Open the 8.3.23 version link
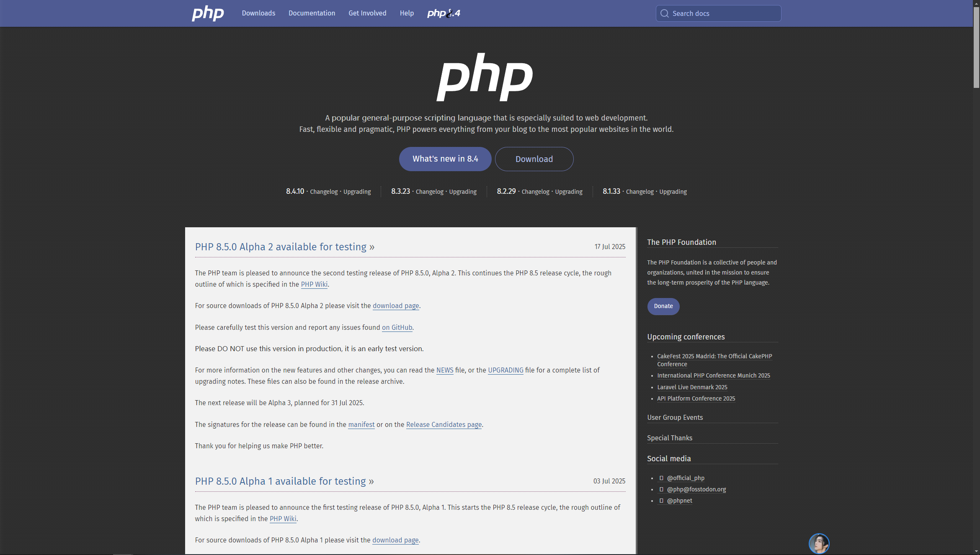The height and width of the screenshot is (555, 980). click(x=400, y=191)
